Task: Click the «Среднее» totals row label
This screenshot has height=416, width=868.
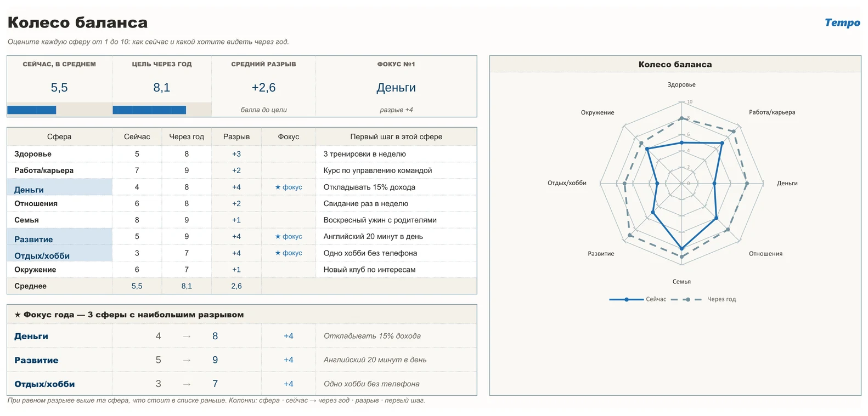Action: tap(30, 286)
